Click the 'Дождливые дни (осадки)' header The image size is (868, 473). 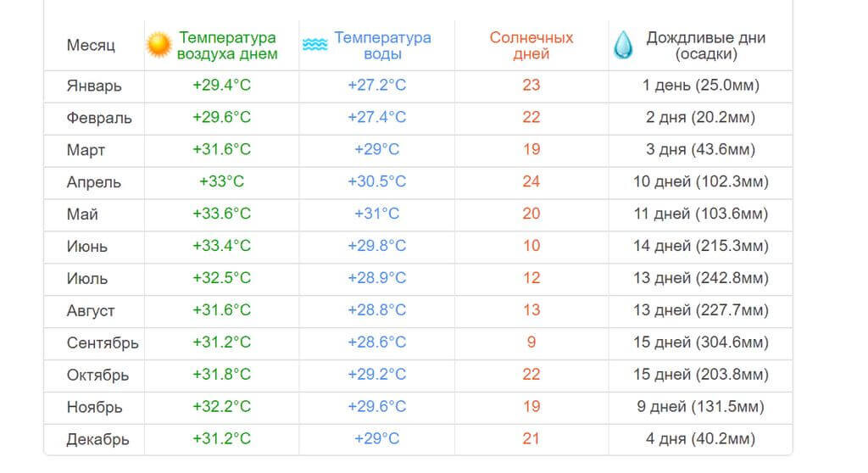[706, 46]
